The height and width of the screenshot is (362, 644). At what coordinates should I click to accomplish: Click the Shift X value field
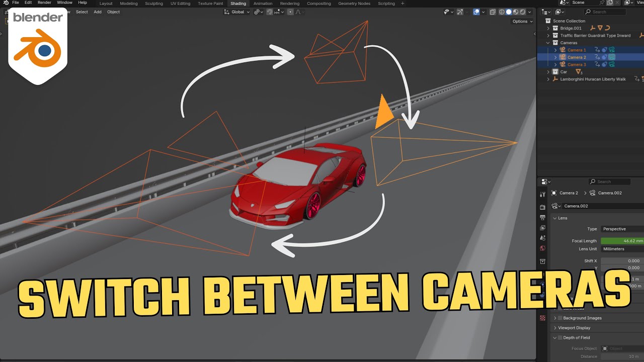622,261
